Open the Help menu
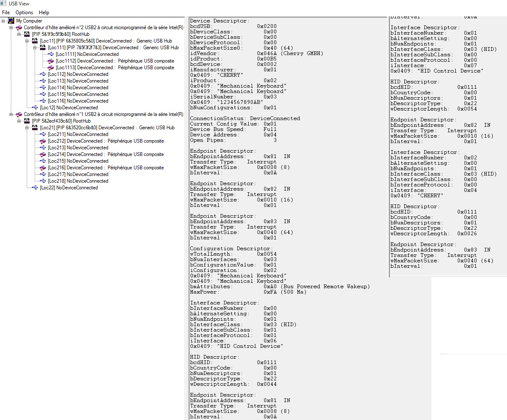 point(44,13)
